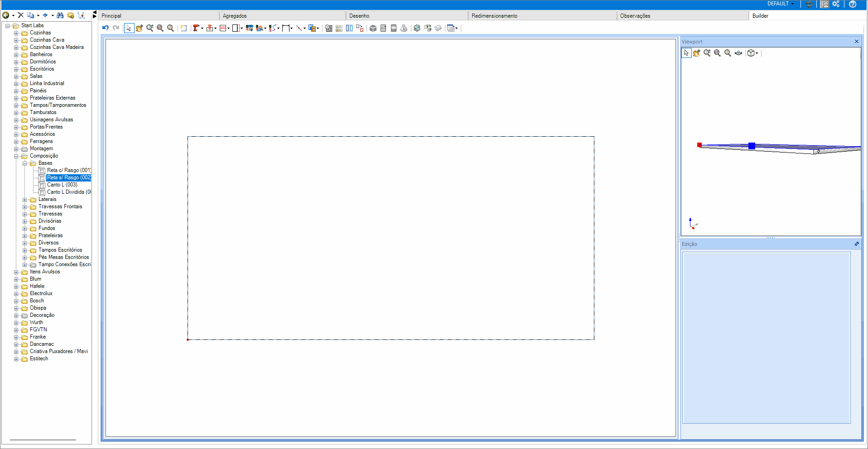Open the Viewport cube view dropdown
Viewport: 868px width, 449px height.
pyautogui.click(x=757, y=53)
